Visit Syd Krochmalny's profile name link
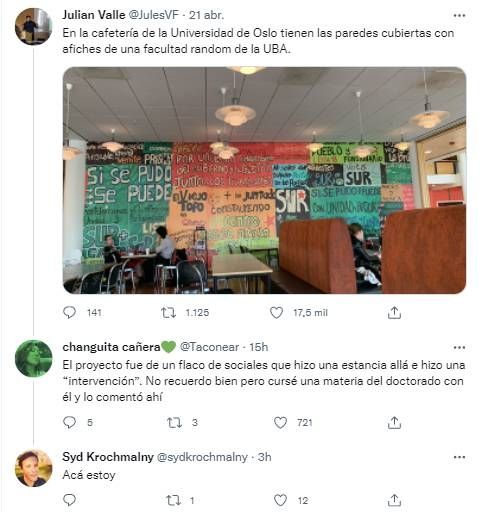Viewport: 479px width, 527px height. pos(108,457)
